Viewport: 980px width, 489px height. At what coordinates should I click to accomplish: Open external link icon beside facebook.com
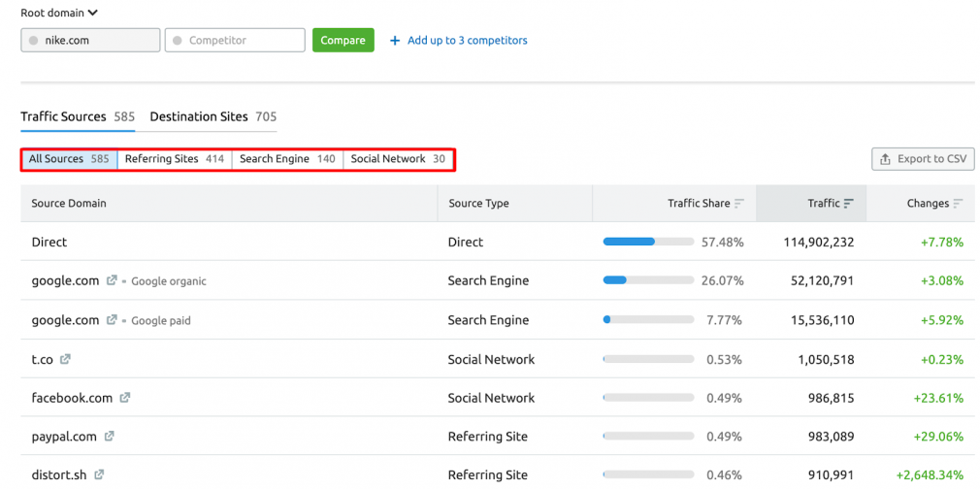pyautogui.click(x=125, y=398)
